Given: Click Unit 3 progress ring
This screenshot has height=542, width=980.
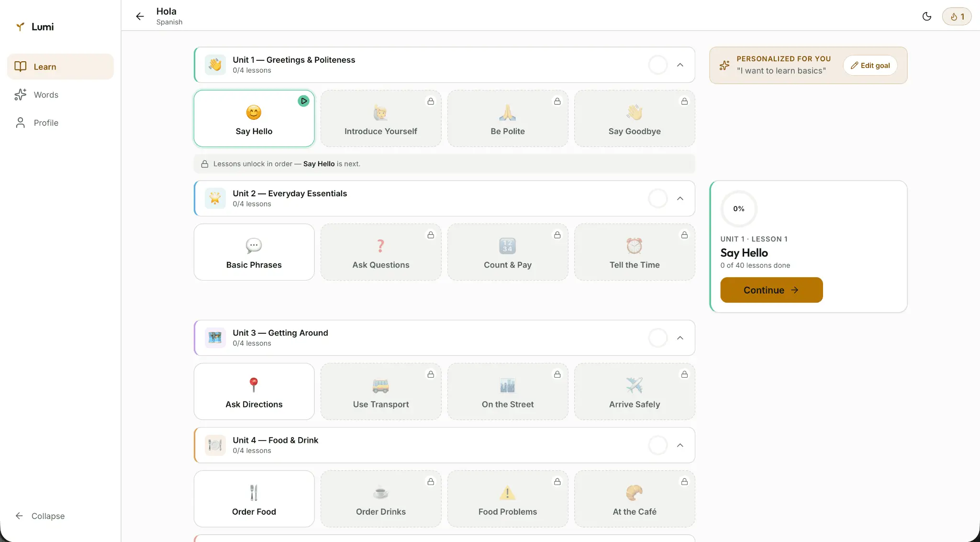Looking at the screenshot, I should click(x=658, y=338).
